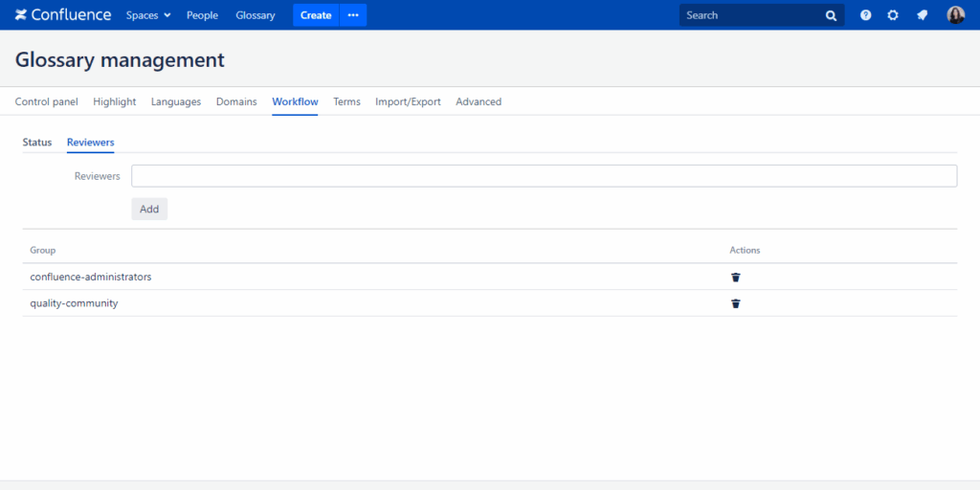Open the Advanced tab
Viewport: 980px width, 490px height.
[x=479, y=101]
